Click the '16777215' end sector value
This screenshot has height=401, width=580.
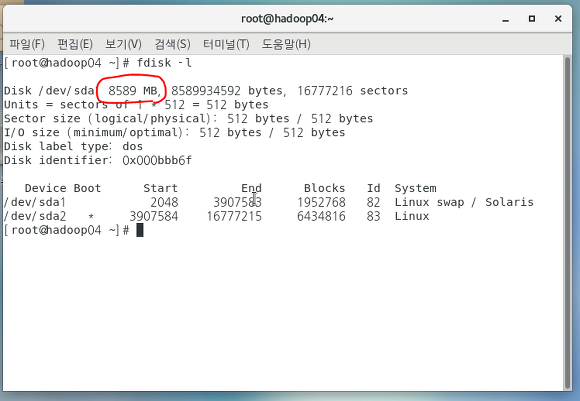234,216
